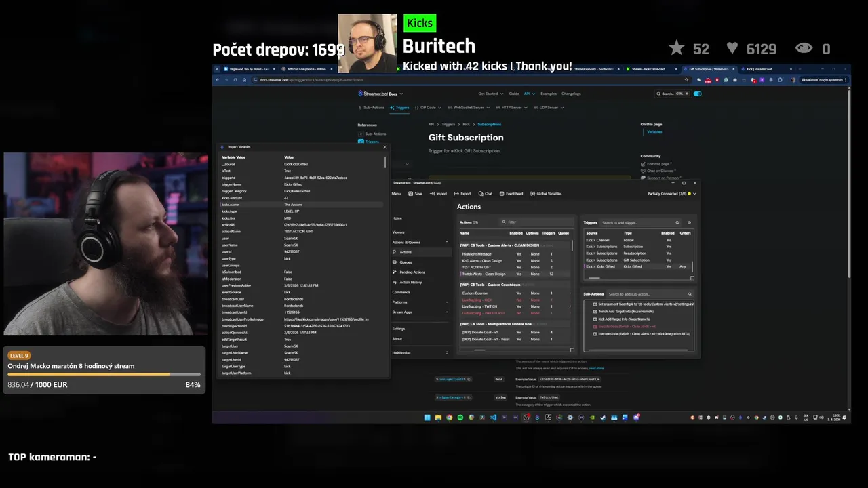Collapse the Actions & Queues section

pos(420,242)
